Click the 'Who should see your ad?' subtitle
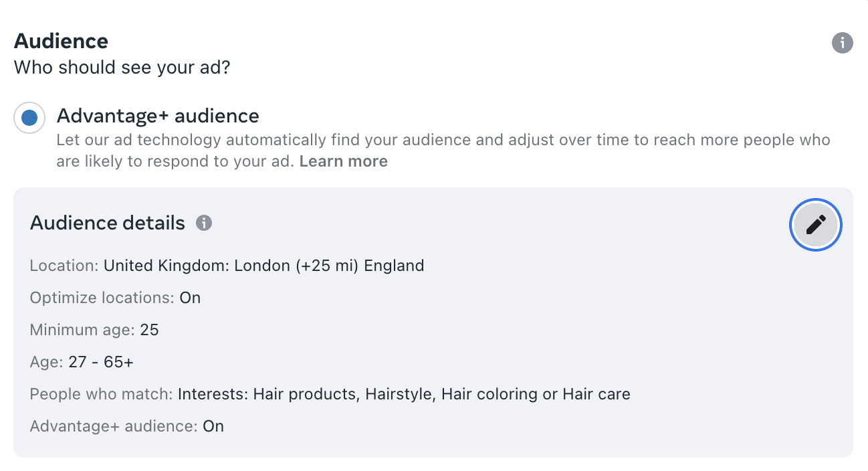Screen dimensions: 868x471 122,68
